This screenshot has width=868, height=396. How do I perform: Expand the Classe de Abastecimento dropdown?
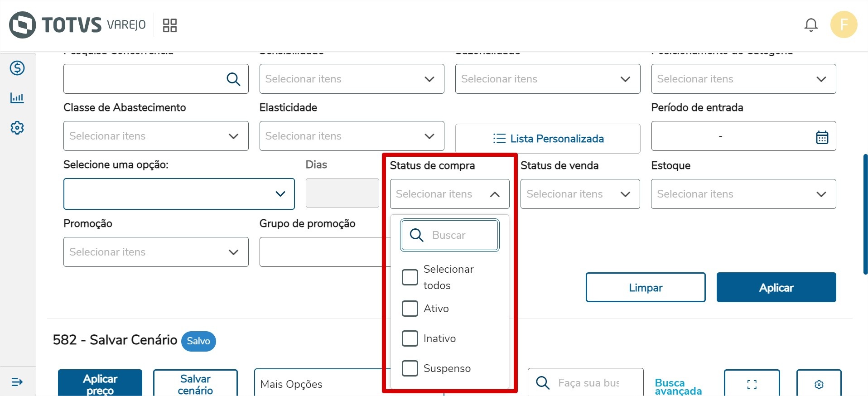click(x=156, y=136)
